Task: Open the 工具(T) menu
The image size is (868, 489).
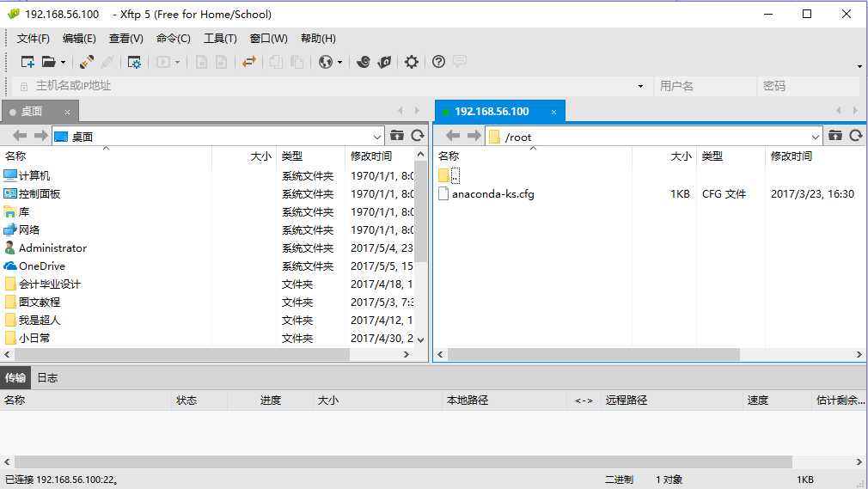Action: click(x=220, y=38)
